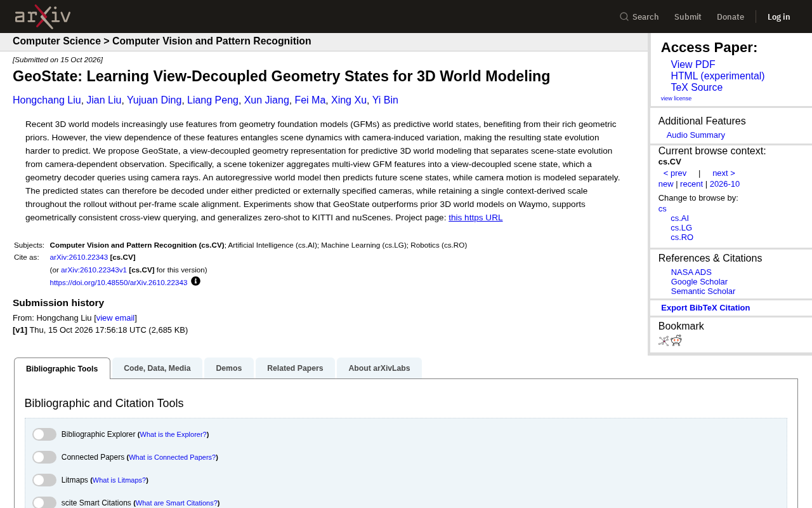
Task: Browse new cs.CV submissions
Action: pos(666,184)
